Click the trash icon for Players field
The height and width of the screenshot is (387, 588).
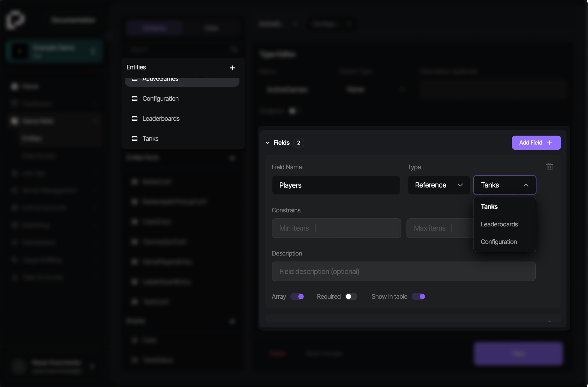point(549,167)
